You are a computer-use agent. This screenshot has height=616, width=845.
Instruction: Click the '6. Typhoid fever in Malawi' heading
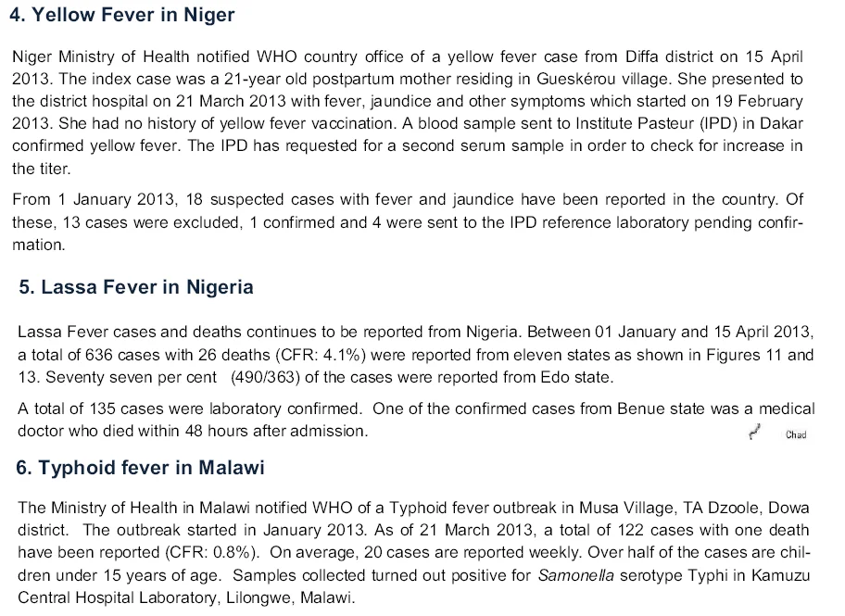pos(140,467)
